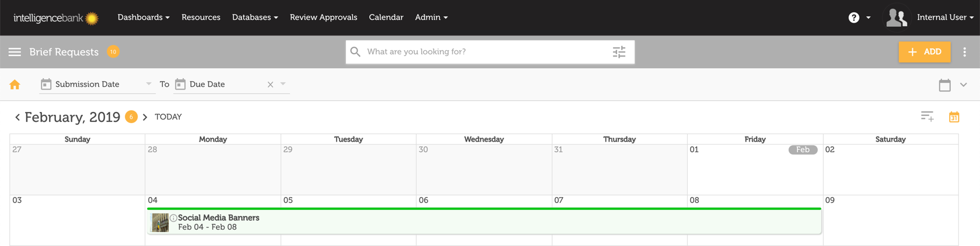Advance to the next month

145,117
